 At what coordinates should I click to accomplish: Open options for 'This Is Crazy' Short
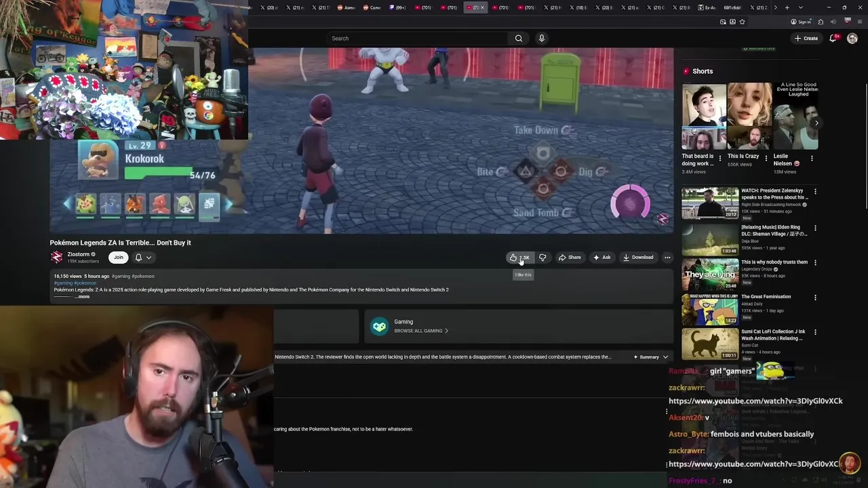pos(766,158)
